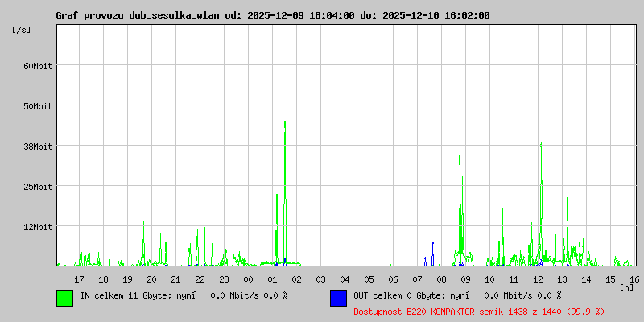Viewport: 644px width, 322px height.
Task: Click the '[h]' hour unit label
Action: [x=627, y=287]
